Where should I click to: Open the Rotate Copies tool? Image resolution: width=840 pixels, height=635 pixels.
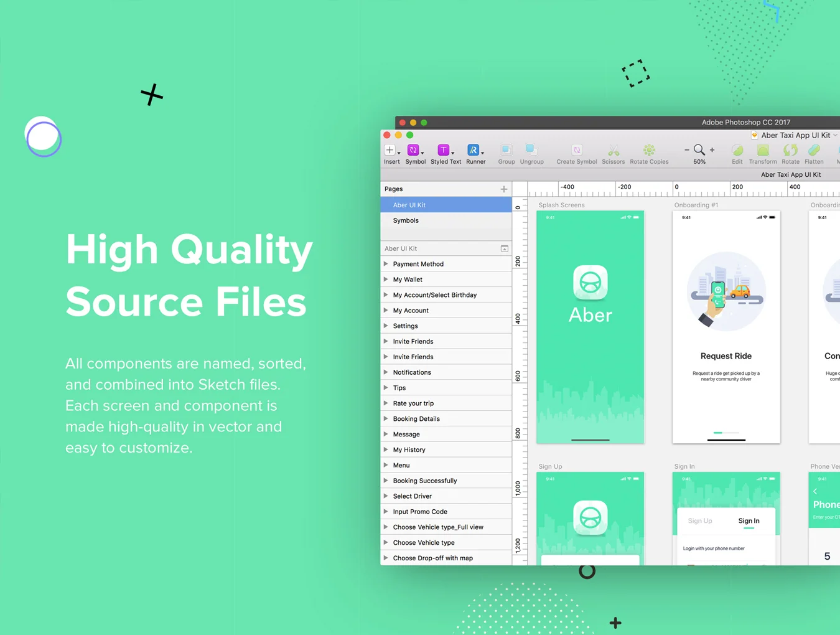pyautogui.click(x=649, y=150)
